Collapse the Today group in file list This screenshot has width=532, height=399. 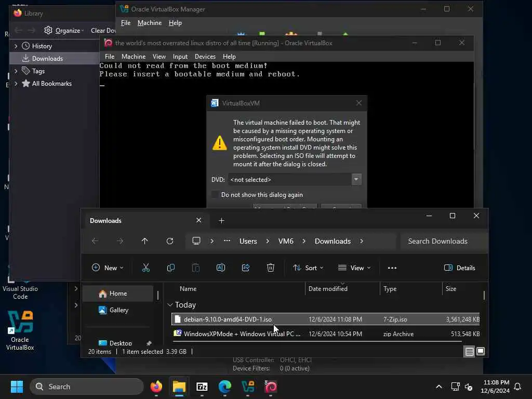coord(170,304)
